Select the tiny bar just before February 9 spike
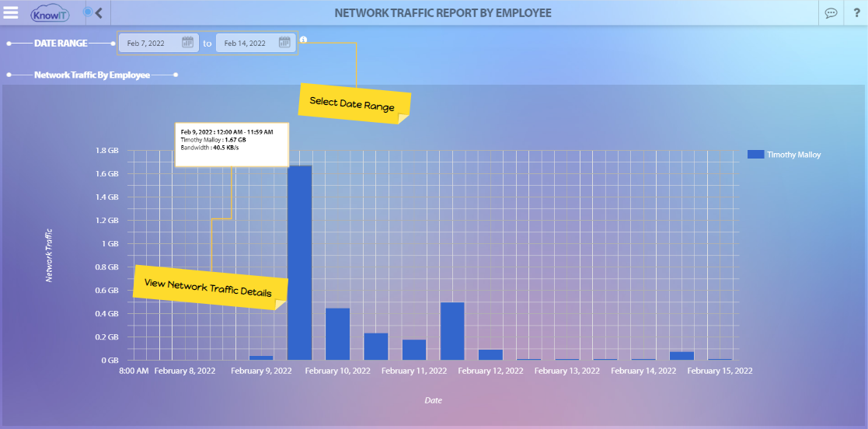 (x=261, y=358)
